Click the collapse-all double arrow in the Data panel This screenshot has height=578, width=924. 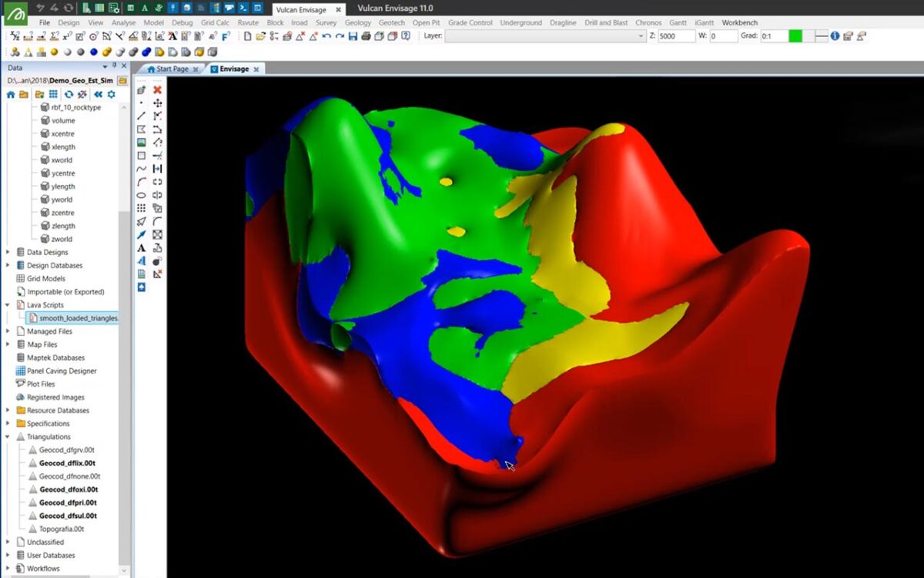point(98,94)
